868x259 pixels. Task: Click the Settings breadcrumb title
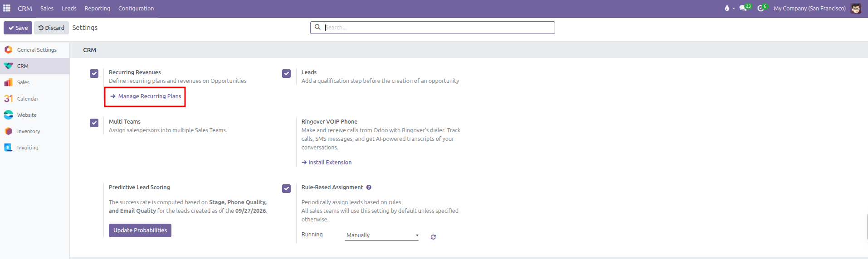85,28
